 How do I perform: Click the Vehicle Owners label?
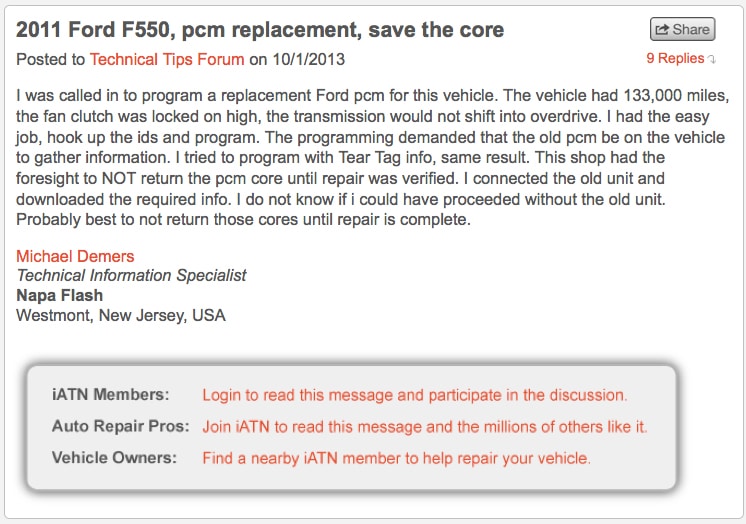click(114, 458)
